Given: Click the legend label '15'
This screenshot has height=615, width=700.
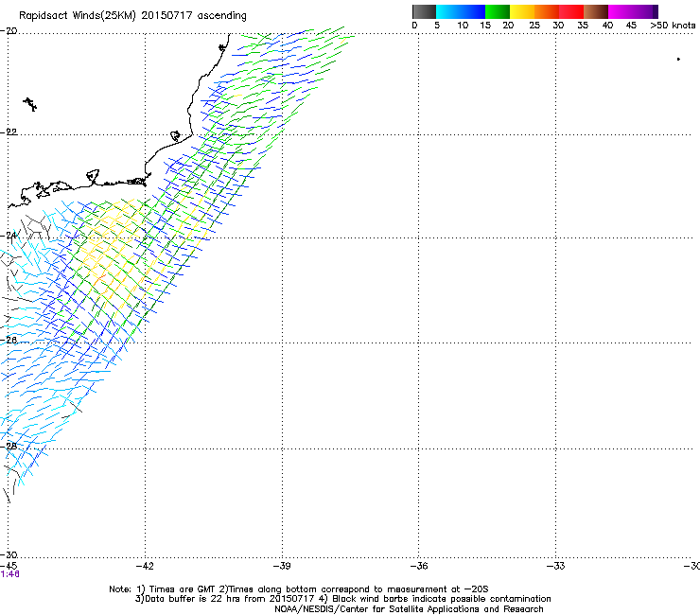Looking at the screenshot, I should (x=485, y=26).
